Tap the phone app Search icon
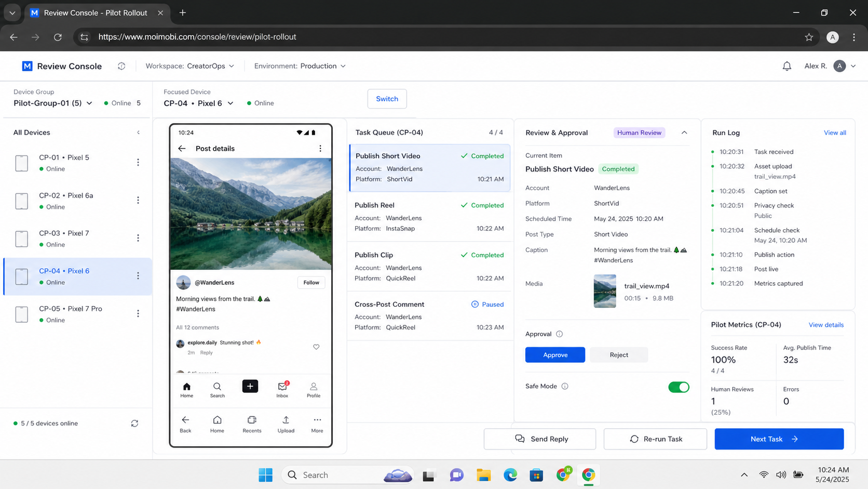Viewport: 868px width, 489px height. coord(217,390)
